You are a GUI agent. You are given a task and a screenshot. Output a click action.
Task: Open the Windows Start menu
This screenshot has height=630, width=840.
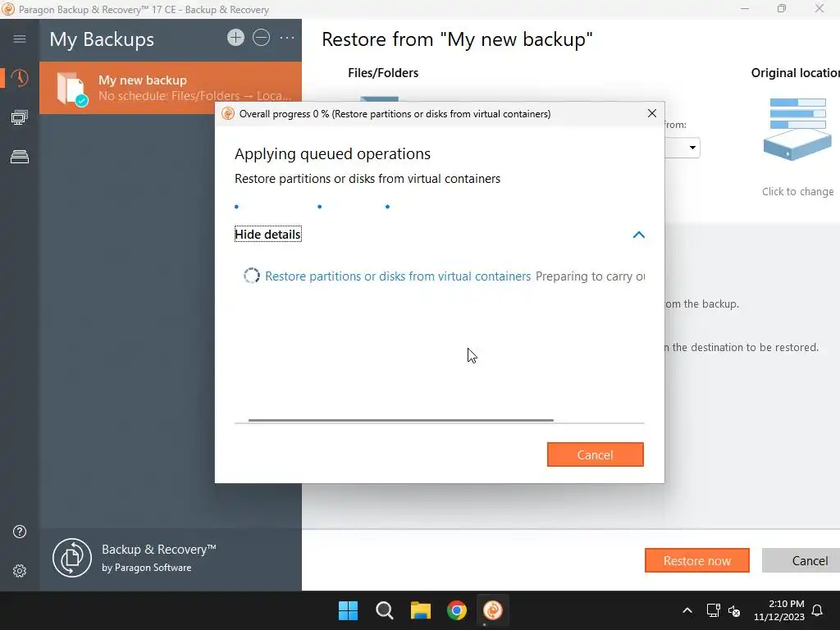(348, 610)
